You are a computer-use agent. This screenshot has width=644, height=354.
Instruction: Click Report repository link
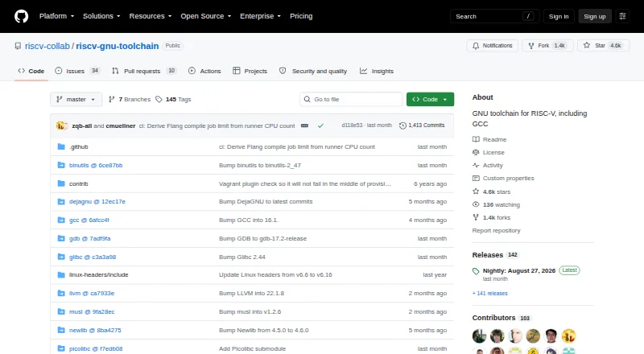496,230
